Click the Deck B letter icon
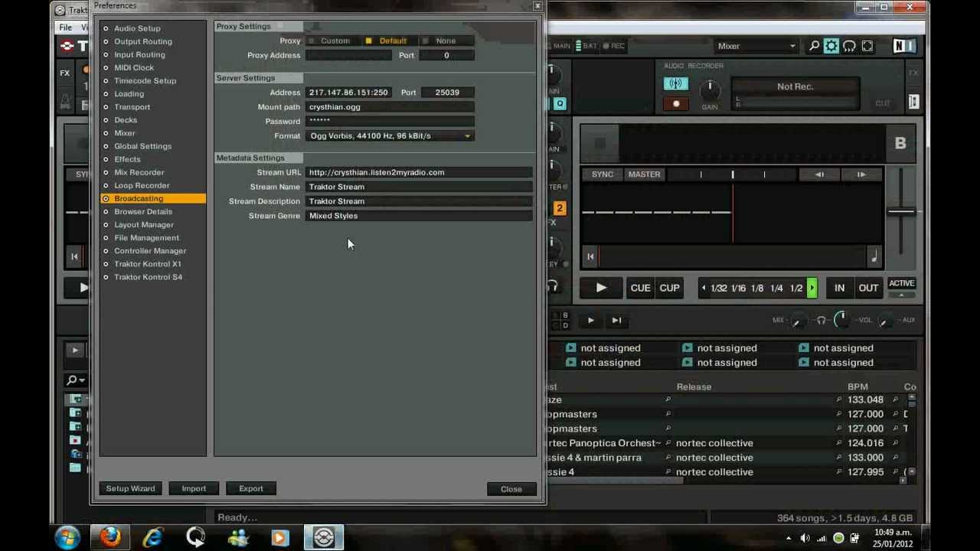Viewport: 980px width, 551px height. pyautogui.click(x=900, y=143)
